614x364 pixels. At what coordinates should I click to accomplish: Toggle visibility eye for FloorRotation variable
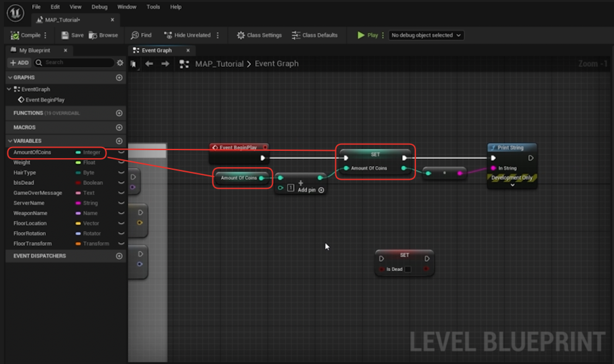click(x=121, y=233)
